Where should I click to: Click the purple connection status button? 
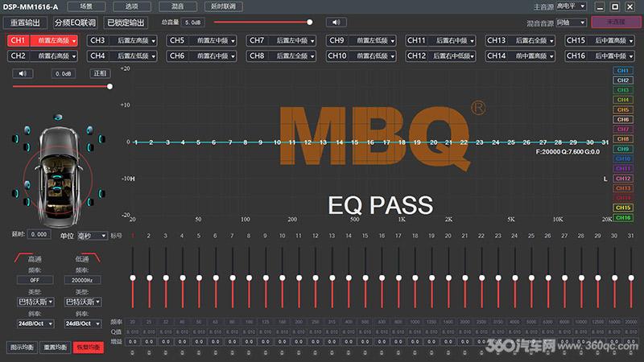coord(616,23)
